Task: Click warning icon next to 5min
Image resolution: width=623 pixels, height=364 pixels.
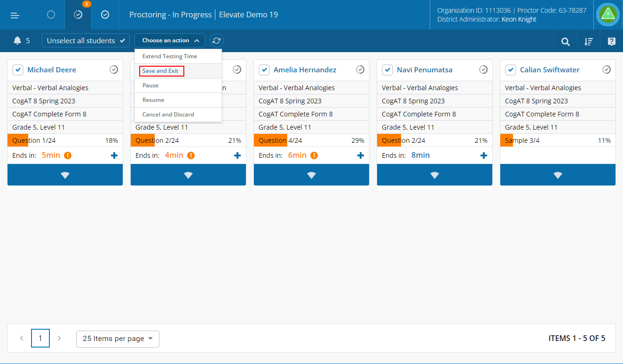Action: [68, 155]
